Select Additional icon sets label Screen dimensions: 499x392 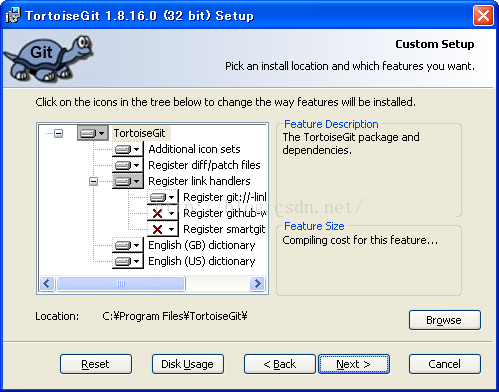click(194, 149)
